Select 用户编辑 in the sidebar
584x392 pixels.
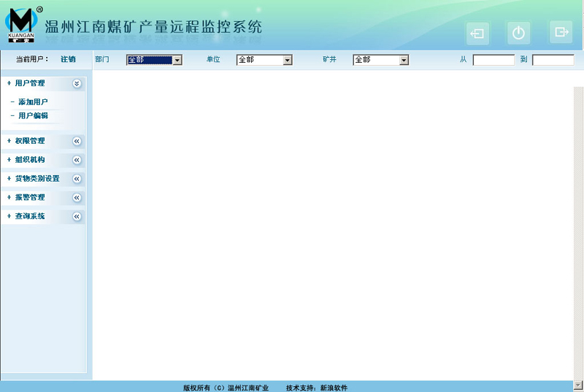pos(33,116)
